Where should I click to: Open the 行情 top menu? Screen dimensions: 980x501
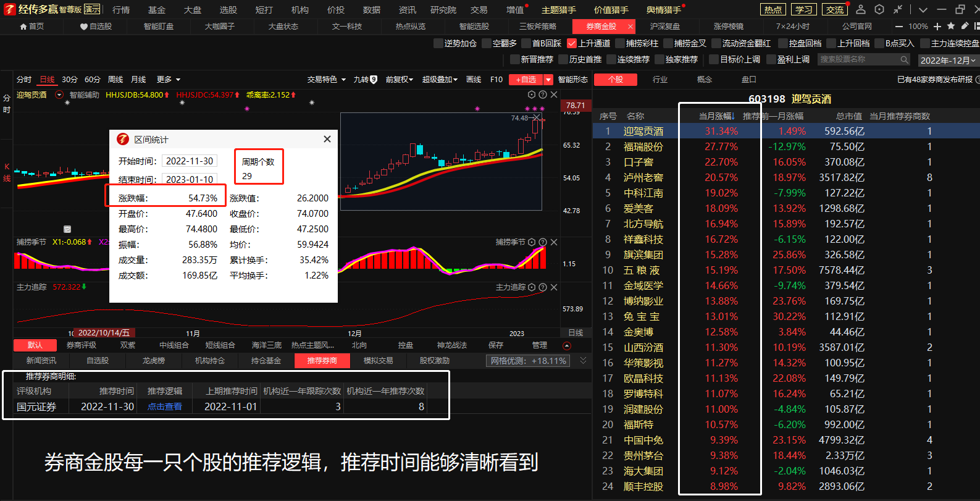(121, 10)
